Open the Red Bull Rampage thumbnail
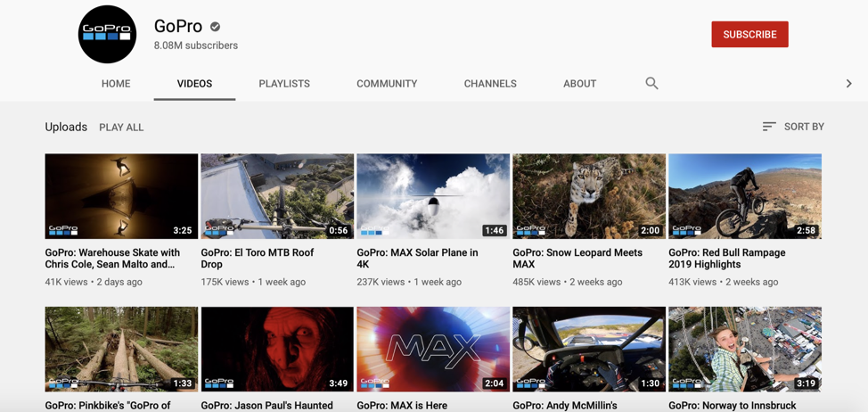This screenshot has width=868, height=412. [744, 196]
